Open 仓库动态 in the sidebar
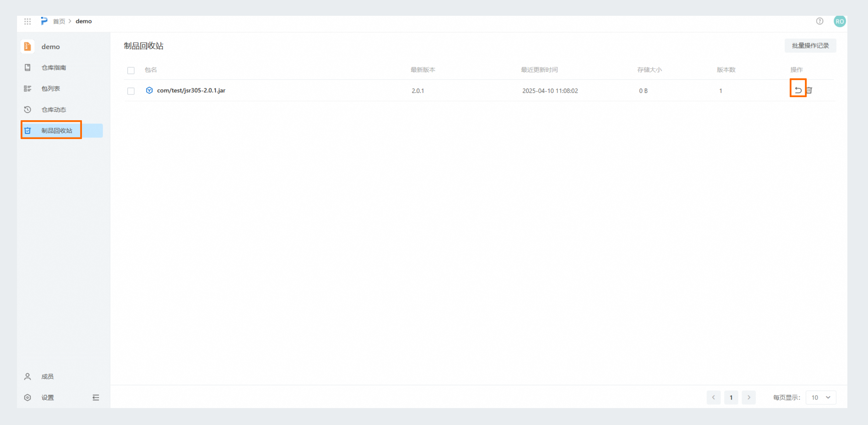Viewport: 868px width, 425px height. click(x=54, y=110)
